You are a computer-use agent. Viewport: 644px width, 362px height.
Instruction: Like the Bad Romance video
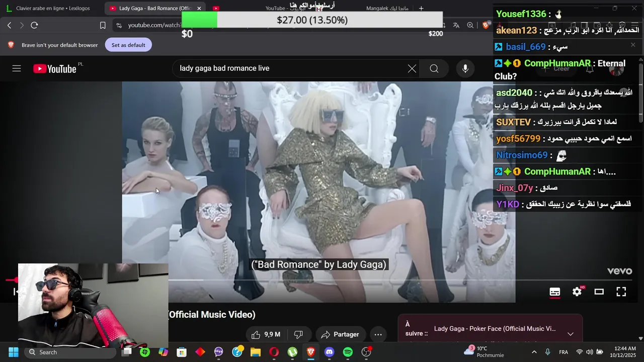(266, 334)
